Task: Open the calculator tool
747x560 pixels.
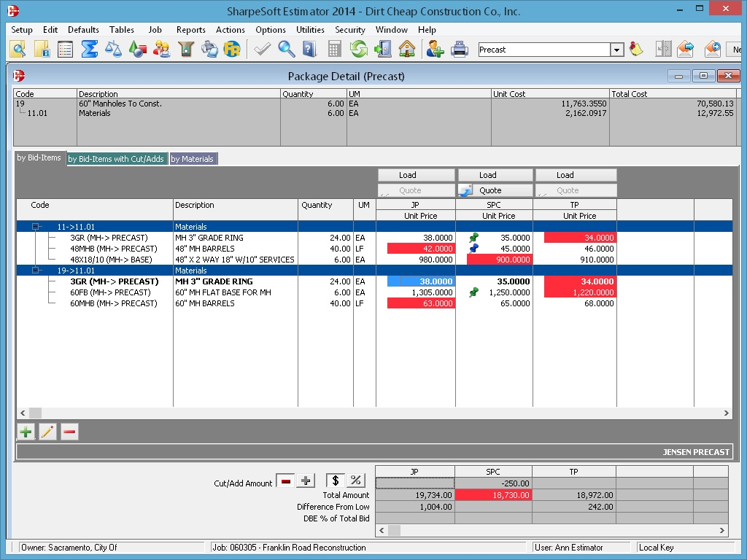Action: [x=334, y=48]
